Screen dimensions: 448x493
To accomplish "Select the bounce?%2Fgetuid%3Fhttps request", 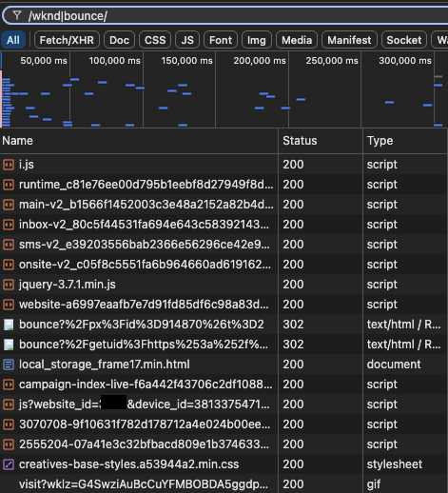I will pyautogui.click(x=224, y=345).
